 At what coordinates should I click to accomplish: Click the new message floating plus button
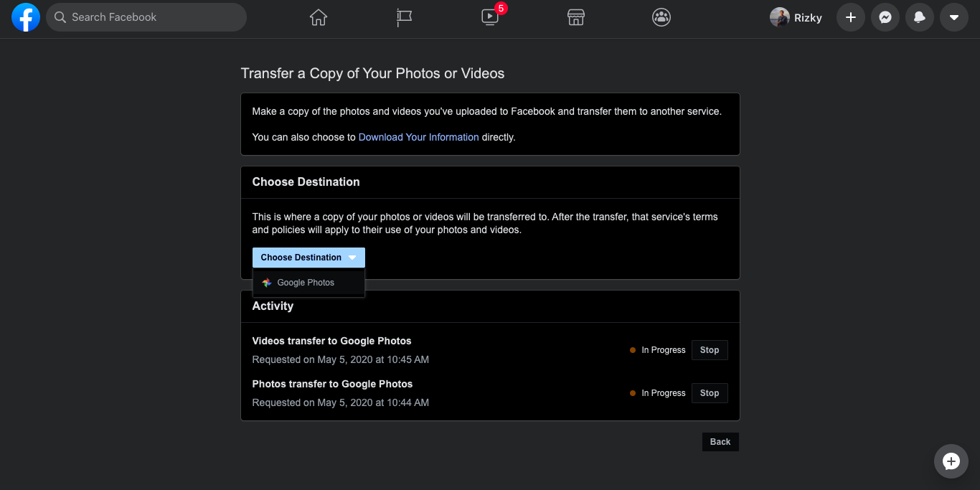point(951,461)
